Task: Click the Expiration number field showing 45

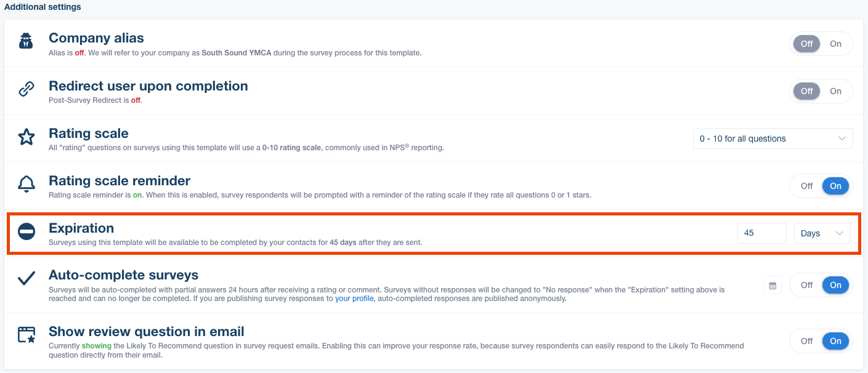Action: pyautogui.click(x=761, y=233)
